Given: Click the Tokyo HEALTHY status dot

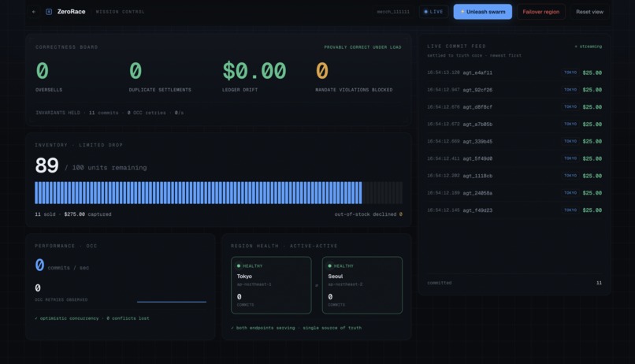Looking at the screenshot, I should [x=239, y=266].
